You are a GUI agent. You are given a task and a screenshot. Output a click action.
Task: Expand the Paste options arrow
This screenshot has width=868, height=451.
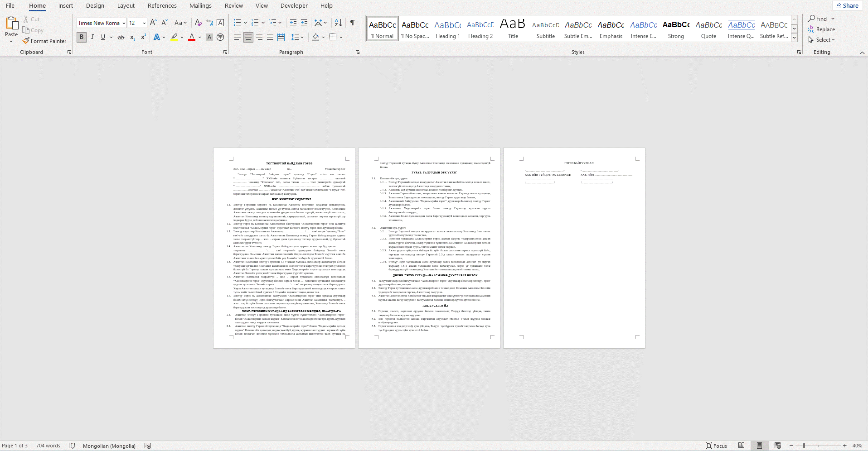11,41
